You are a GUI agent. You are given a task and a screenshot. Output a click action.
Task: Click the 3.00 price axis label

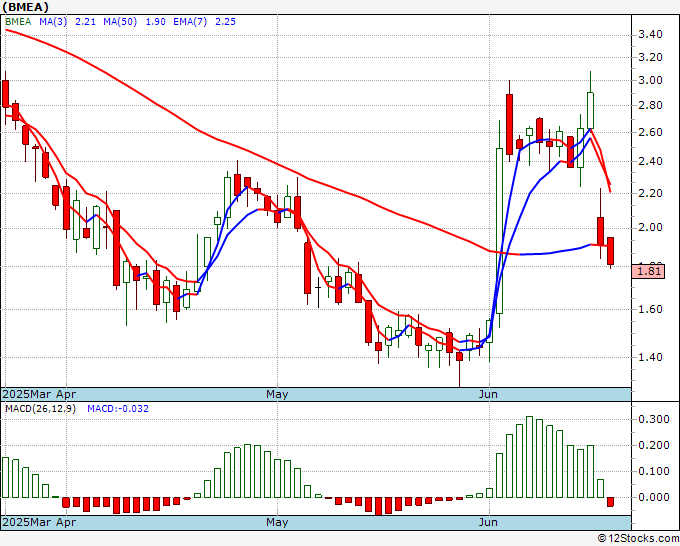(650, 80)
